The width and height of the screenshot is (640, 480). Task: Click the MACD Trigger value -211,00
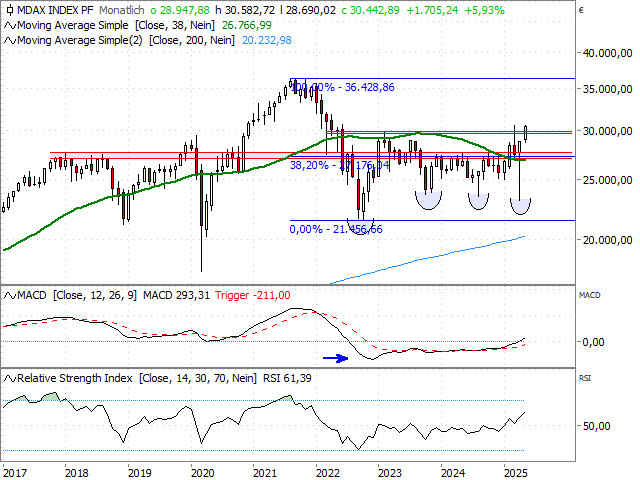click(x=253, y=295)
